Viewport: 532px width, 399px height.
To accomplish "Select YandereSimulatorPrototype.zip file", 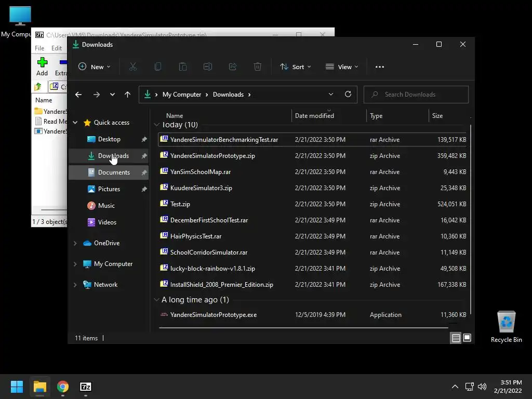I will click(x=312, y=156).
